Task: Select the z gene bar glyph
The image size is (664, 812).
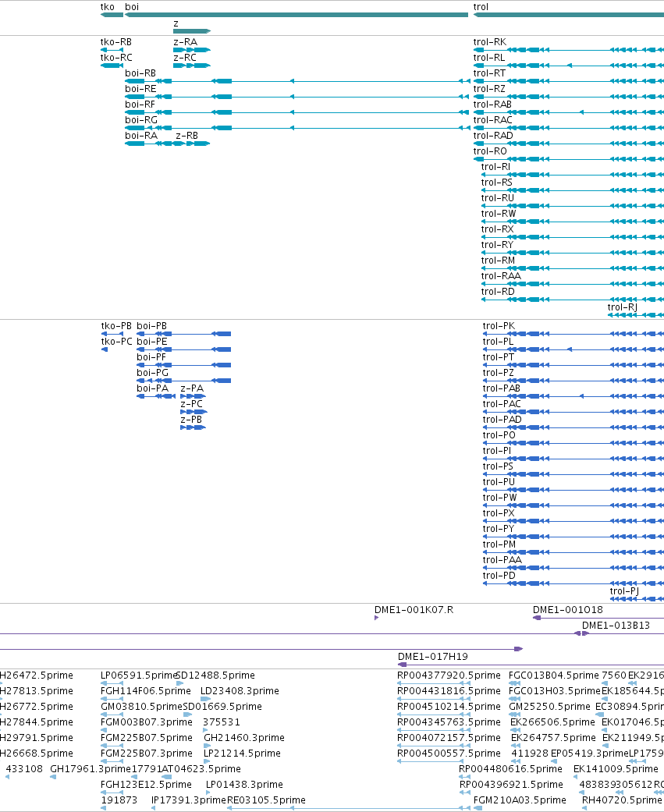Action: (192, 31)
